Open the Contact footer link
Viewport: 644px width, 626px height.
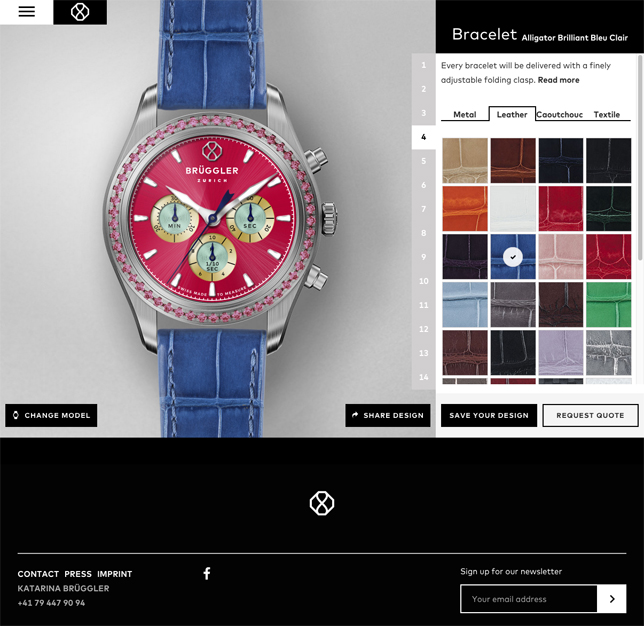(38, 574)
